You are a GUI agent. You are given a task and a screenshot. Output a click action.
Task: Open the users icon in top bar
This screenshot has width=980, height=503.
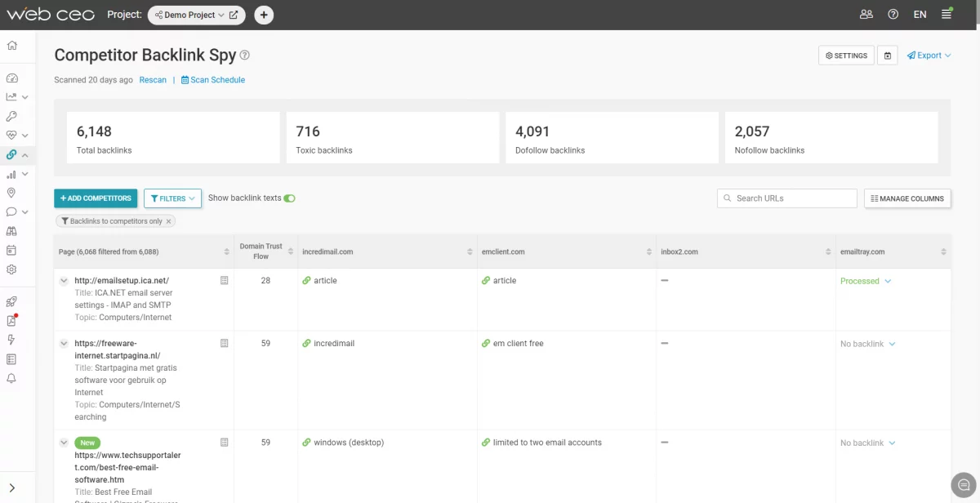point(866,15)
